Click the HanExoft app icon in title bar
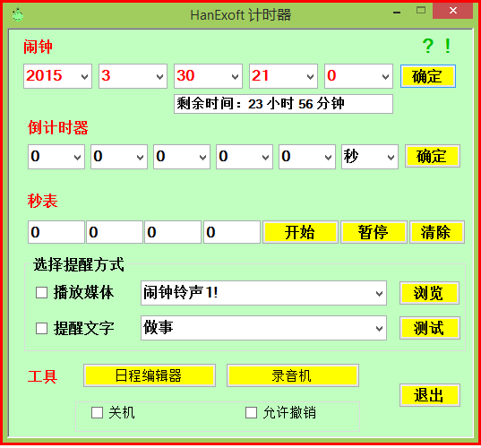This screenshot has width=481, height=448. 18,14
